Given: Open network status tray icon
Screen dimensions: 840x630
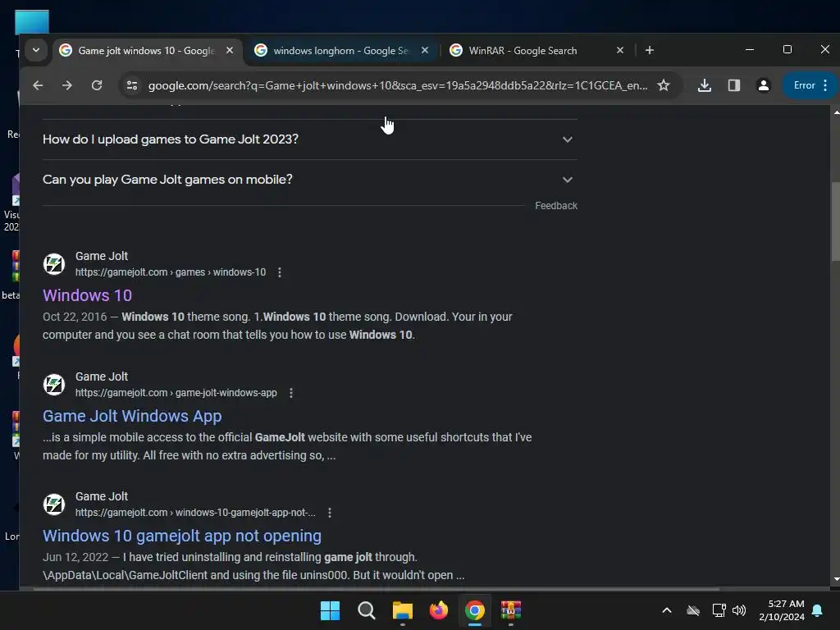Looking at the screenshot, I should pos(719,610).
